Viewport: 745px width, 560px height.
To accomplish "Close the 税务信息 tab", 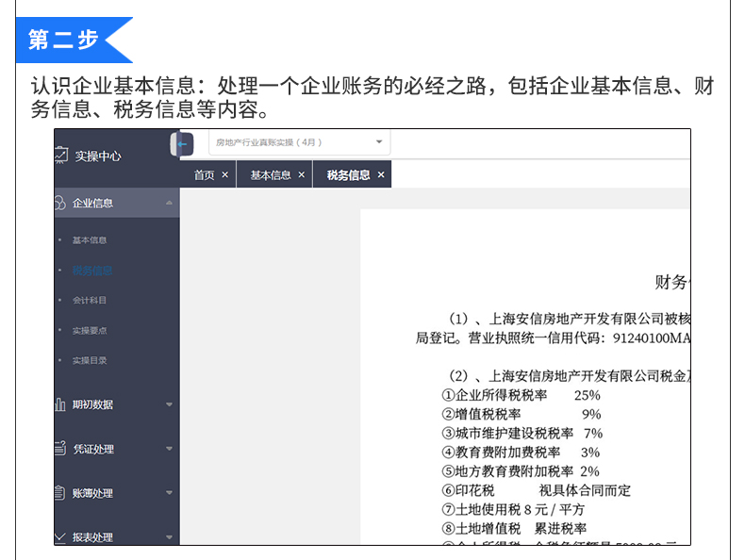I will (381, 174).
